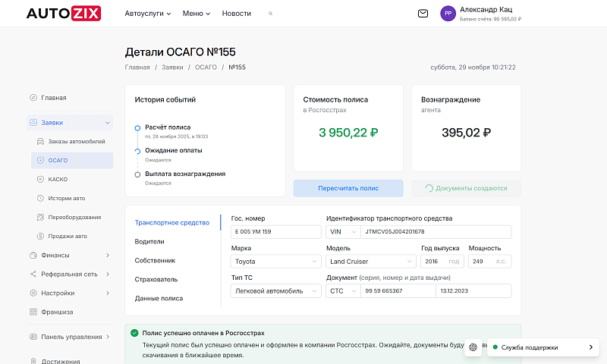607x364 pixels.
Task: Click the Год выпуска 2016 field
Action: pos(442,262)
